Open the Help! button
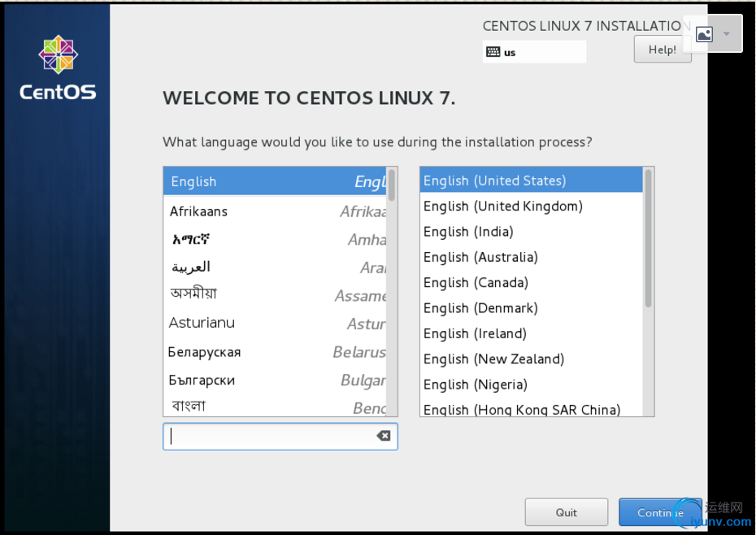The width and height of the screenshot is (756, 535). [662, 50]
